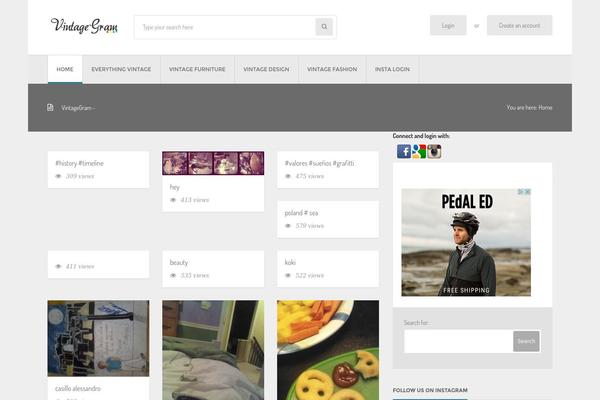Click the '411 views' text
Screen dimensions: 600x400
point(80,266)
